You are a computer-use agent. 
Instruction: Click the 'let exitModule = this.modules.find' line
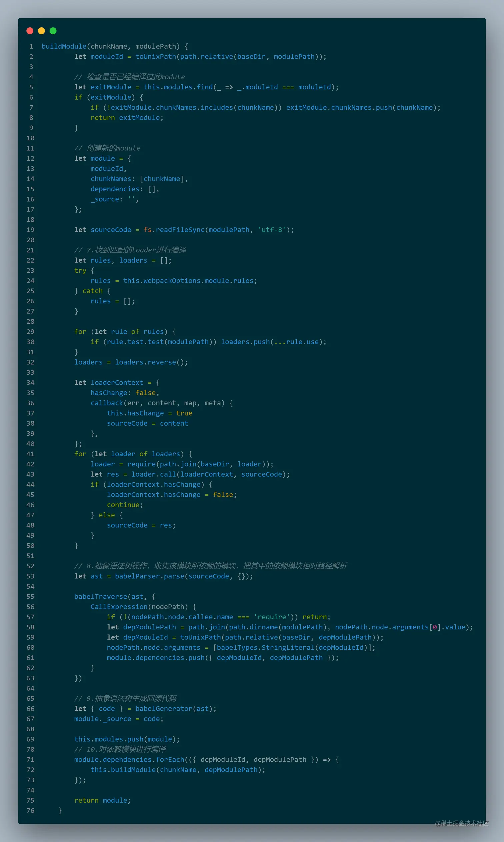coord(206,87)
